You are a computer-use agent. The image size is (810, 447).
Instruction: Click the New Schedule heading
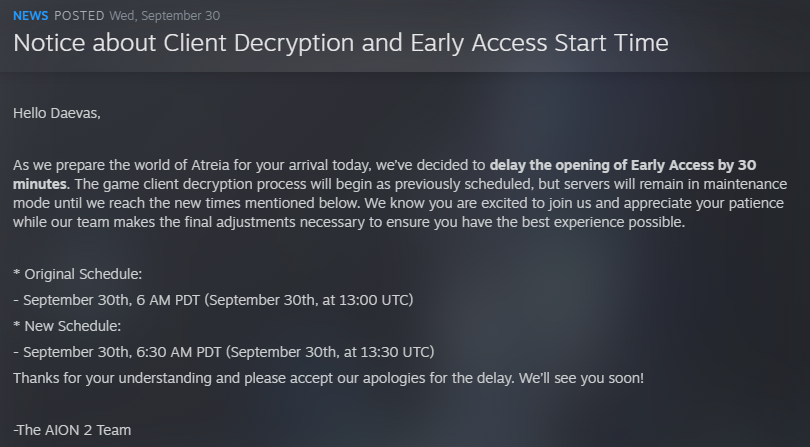coord(67,326)
